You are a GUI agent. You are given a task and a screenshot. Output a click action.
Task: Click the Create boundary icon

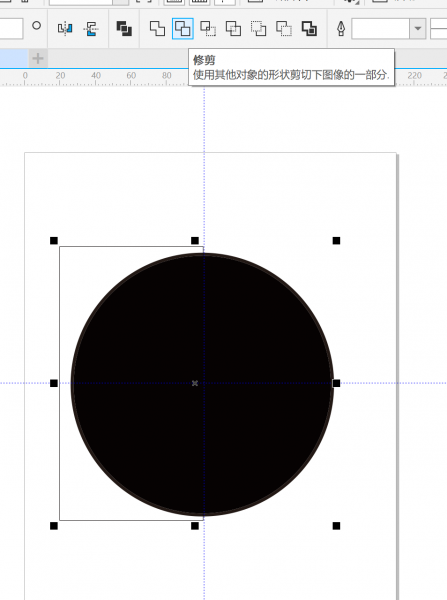[309, 29]
